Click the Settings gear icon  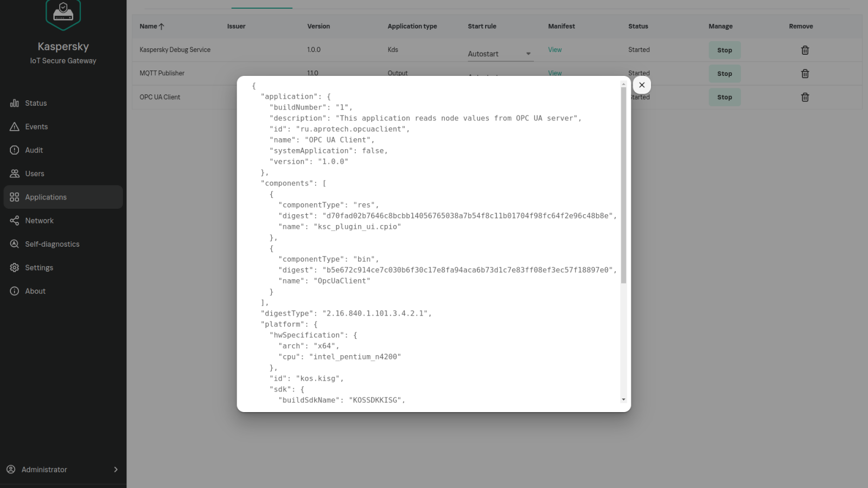15,268
